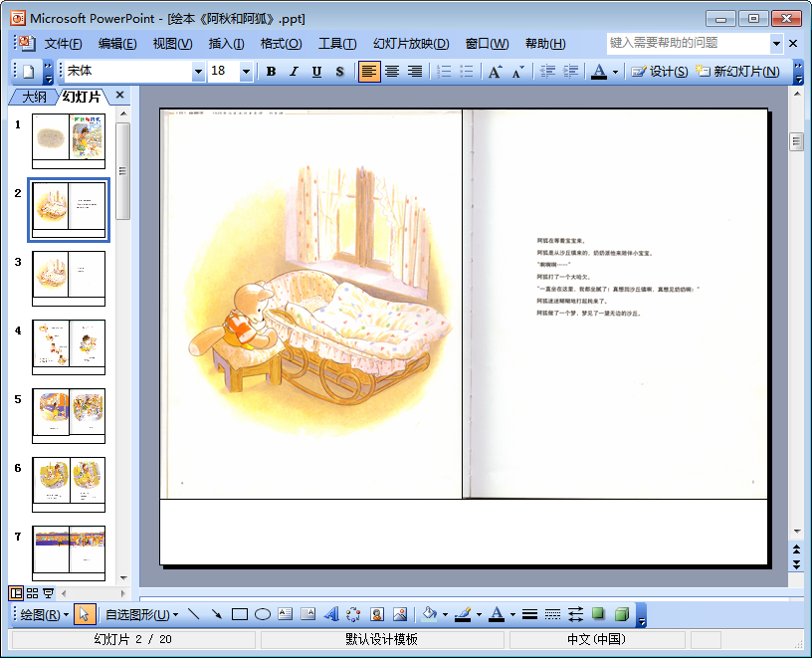Click Increase Indent icon
The height and width of the screenshot is (658, 812).
570,72
